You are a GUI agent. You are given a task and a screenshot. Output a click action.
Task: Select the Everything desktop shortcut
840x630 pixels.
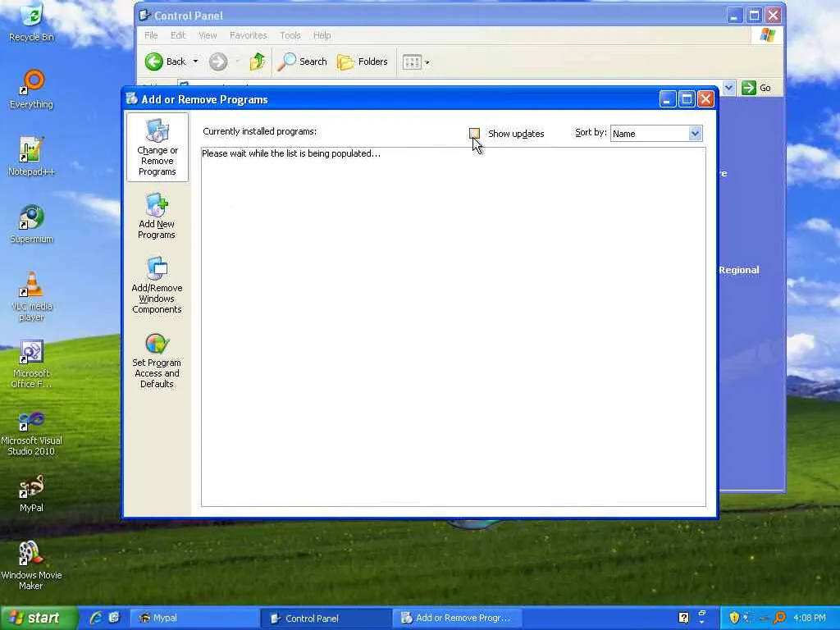[x=31, y=89]
